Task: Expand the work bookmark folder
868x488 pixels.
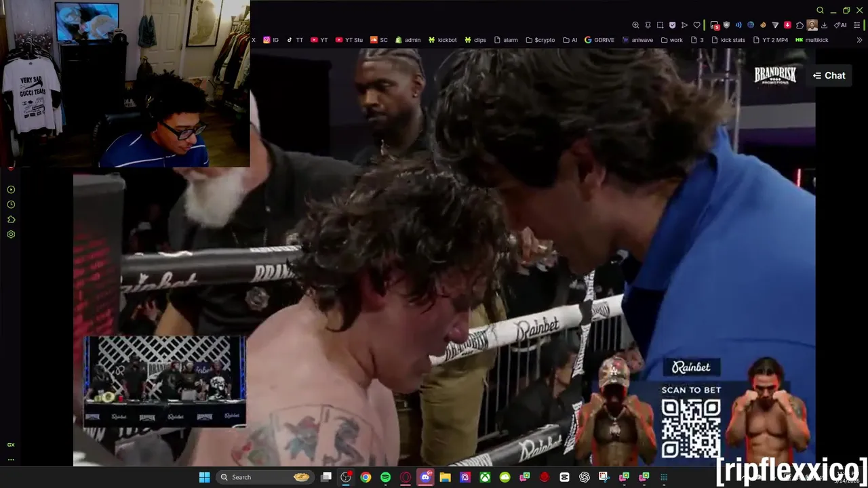Action: pos(672,40)
